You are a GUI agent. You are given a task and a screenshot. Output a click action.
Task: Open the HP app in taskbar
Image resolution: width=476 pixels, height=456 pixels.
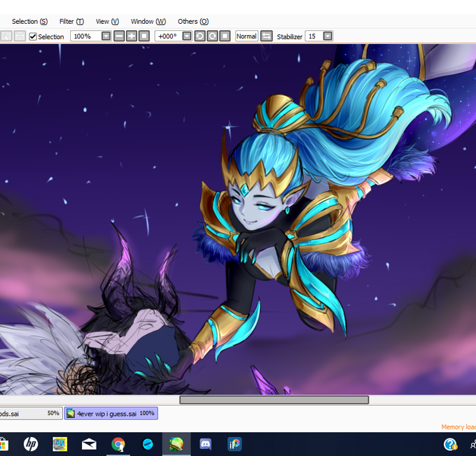[31, 445]
